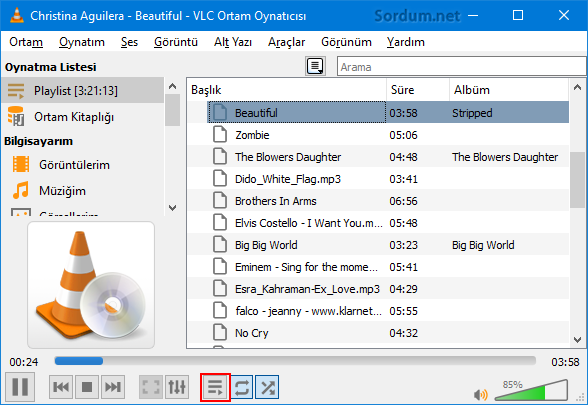This screenshot has width=588, height=405.
Task: Click the Ortam Kitaplığı library icon
Action: click(16, 116)
